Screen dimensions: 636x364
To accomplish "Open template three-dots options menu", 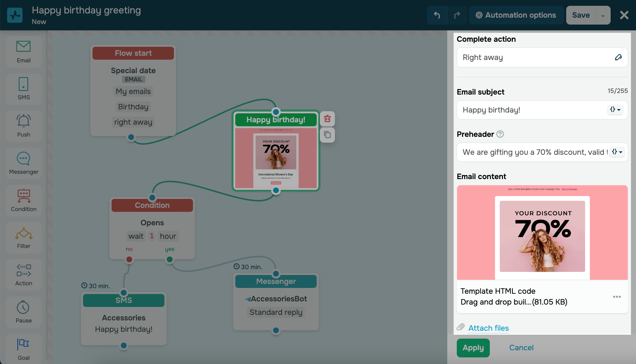I will 617,297.
